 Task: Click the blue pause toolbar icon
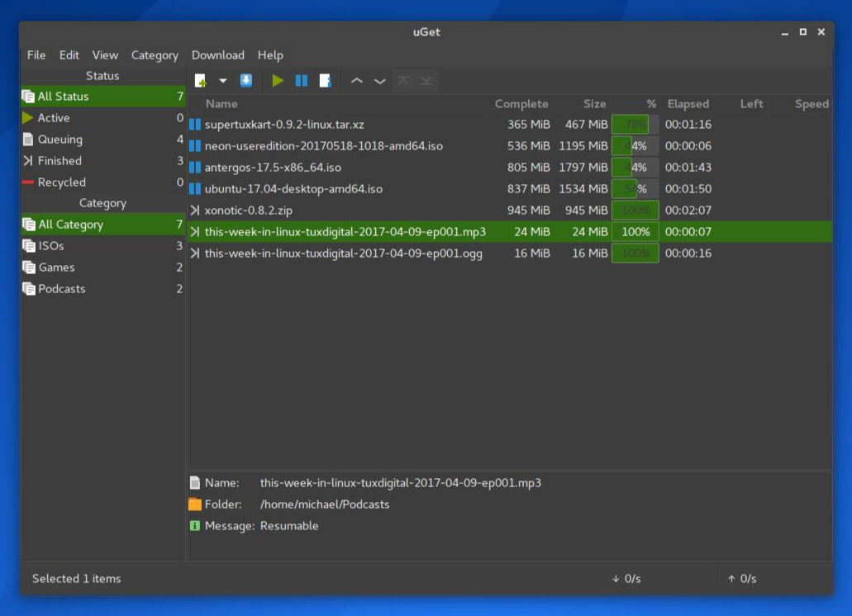[302, 81]
